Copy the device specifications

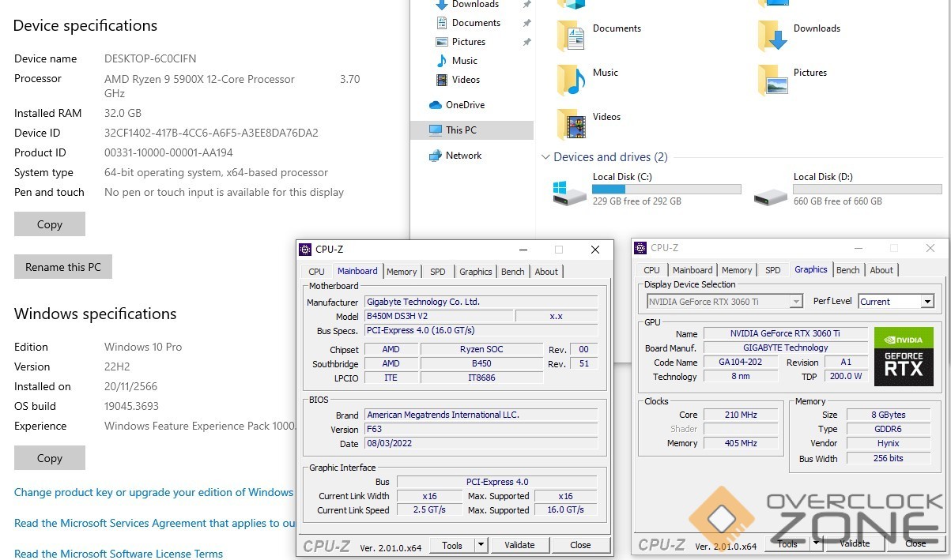coord(50,224)
